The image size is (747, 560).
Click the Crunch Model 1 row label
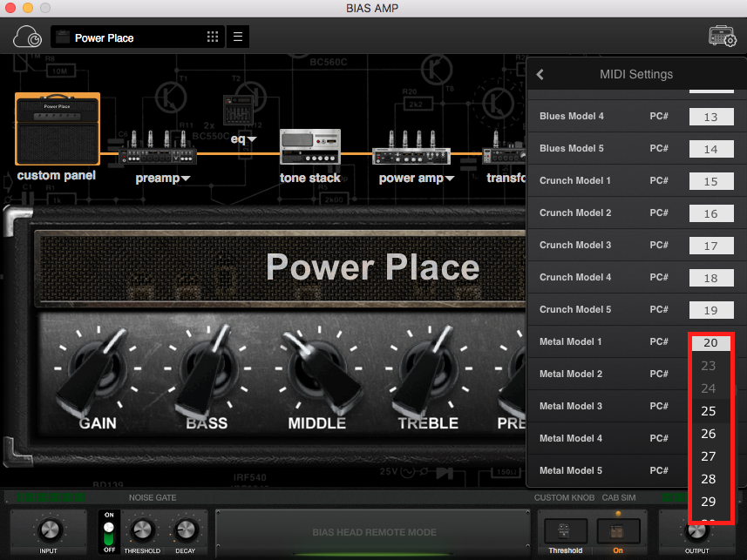pyautogui.click(x=575, y=181)
